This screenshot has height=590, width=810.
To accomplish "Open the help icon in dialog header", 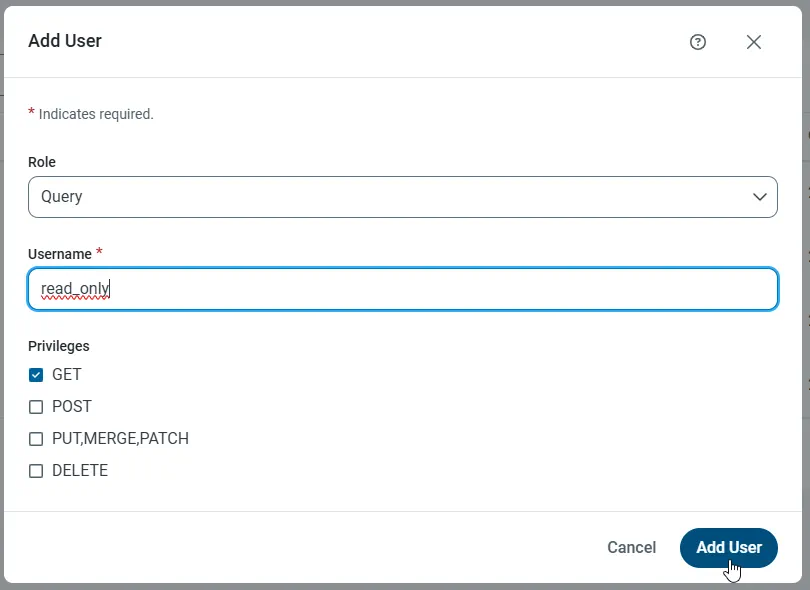I will [x=698, y=42].
